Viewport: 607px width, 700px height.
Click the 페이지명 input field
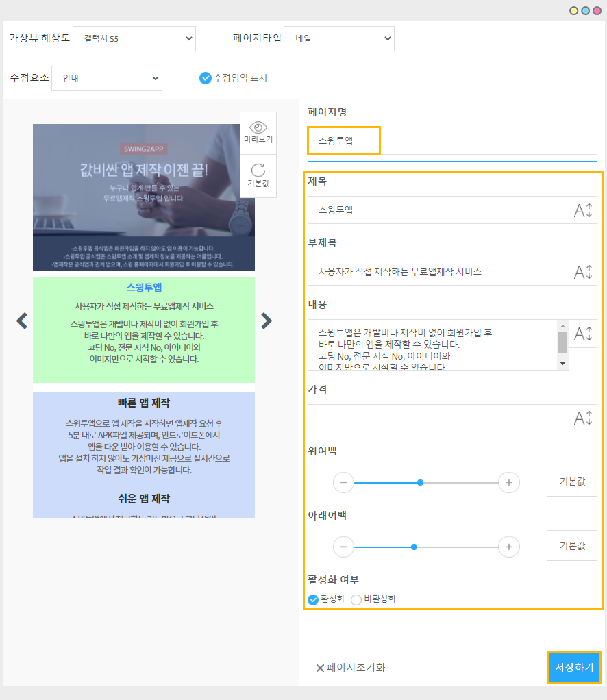coord(452,141)
